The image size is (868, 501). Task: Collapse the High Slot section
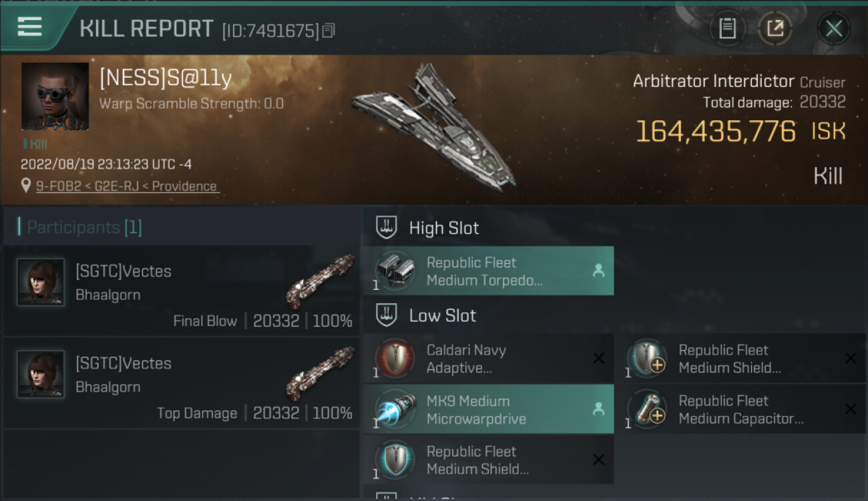tap(386, 228)
